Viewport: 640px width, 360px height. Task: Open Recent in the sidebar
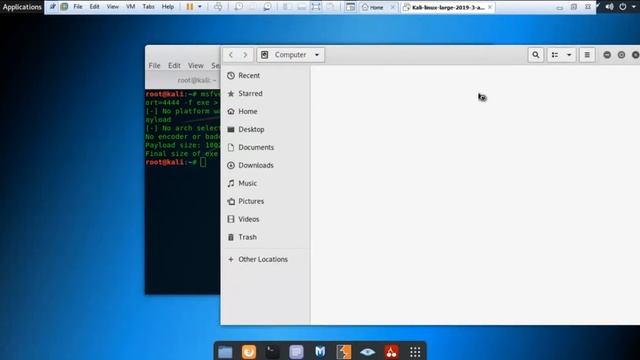tap(265, 76)
